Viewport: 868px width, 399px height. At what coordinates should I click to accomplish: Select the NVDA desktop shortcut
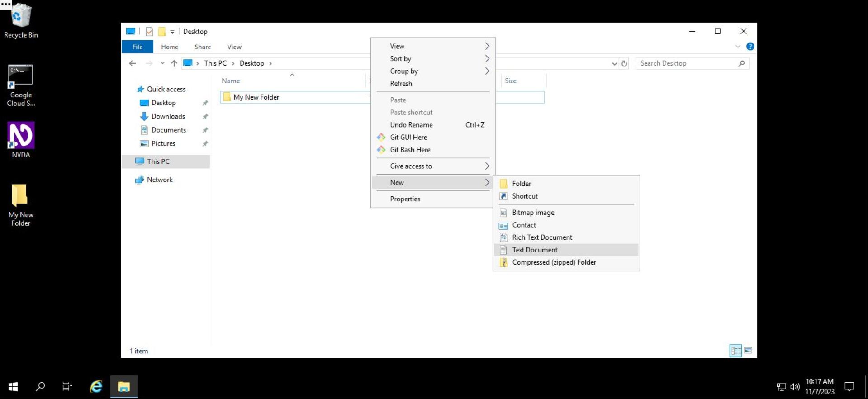point(21,140)
